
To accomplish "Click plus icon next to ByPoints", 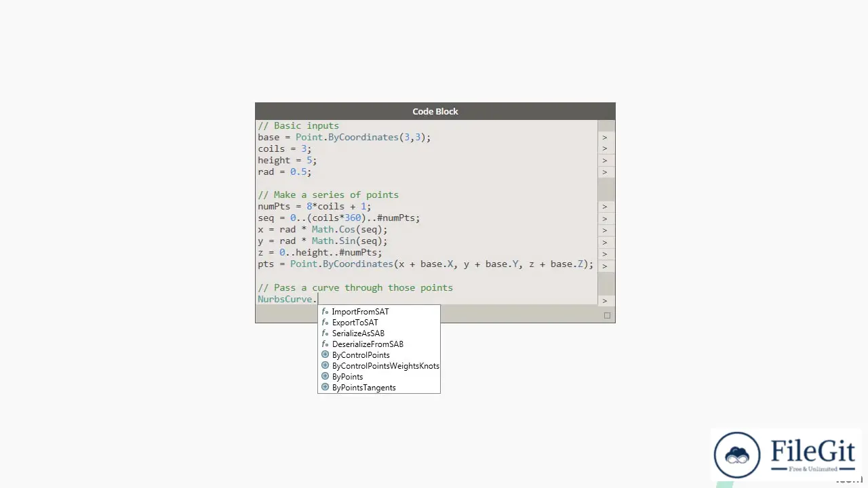I will pos(325,376).
